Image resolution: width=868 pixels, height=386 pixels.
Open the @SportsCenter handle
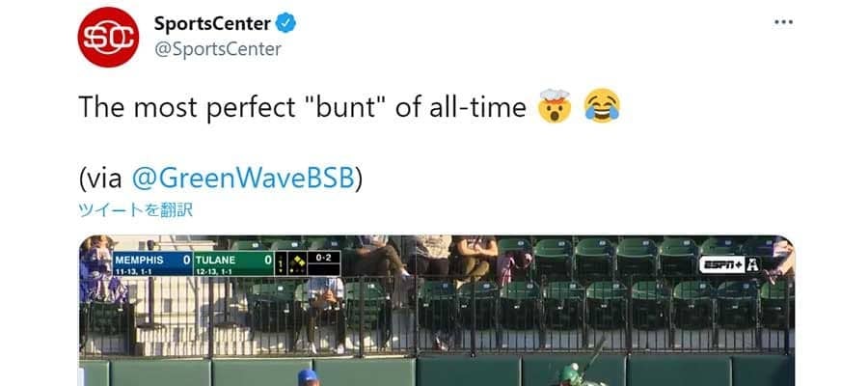click(x=217, y=49)
